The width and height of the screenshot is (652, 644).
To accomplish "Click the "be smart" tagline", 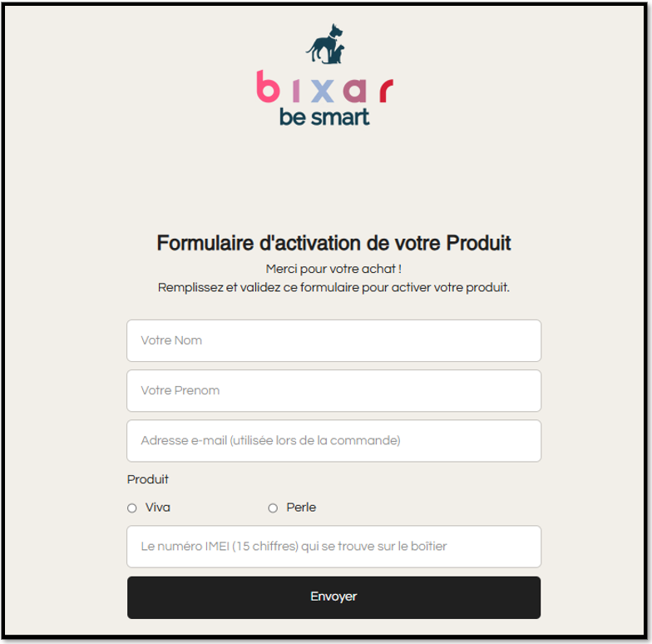I will [324, 117].
